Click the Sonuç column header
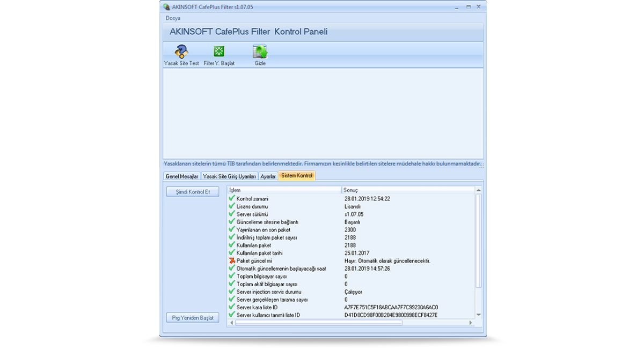This screenshot has width=644, height=350. point(407,190)
